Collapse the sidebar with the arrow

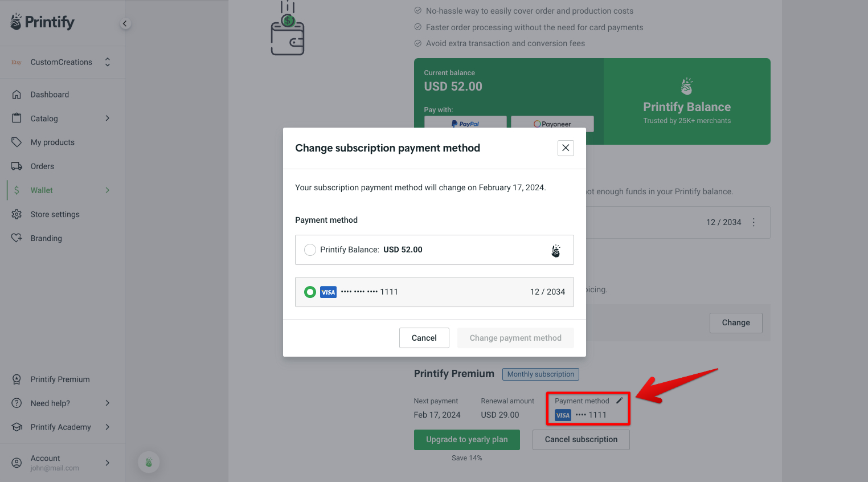point(125,23)
